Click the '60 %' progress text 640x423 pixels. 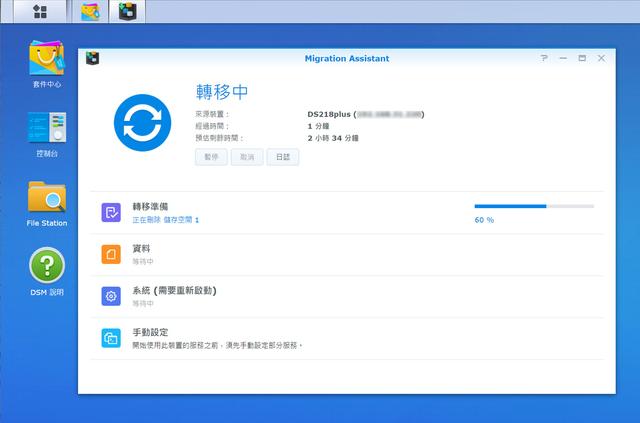(484, 220)
